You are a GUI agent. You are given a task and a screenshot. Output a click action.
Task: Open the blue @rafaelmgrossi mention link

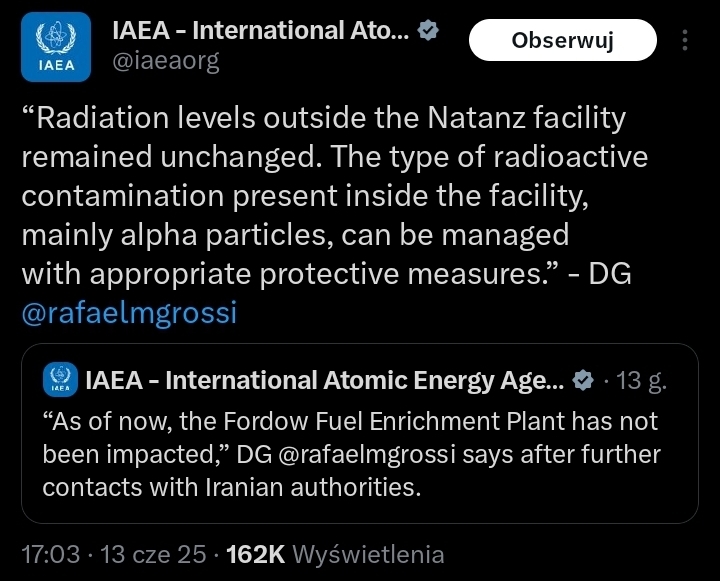pos(129,313)
